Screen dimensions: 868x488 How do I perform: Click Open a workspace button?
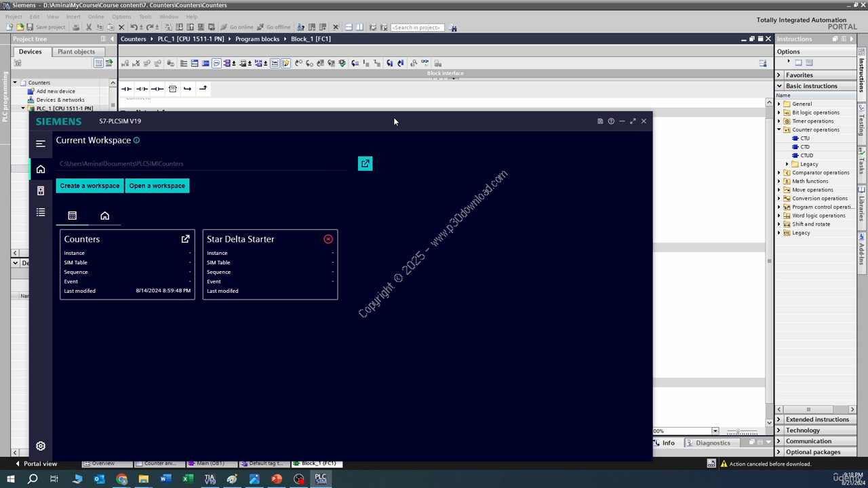157,186
